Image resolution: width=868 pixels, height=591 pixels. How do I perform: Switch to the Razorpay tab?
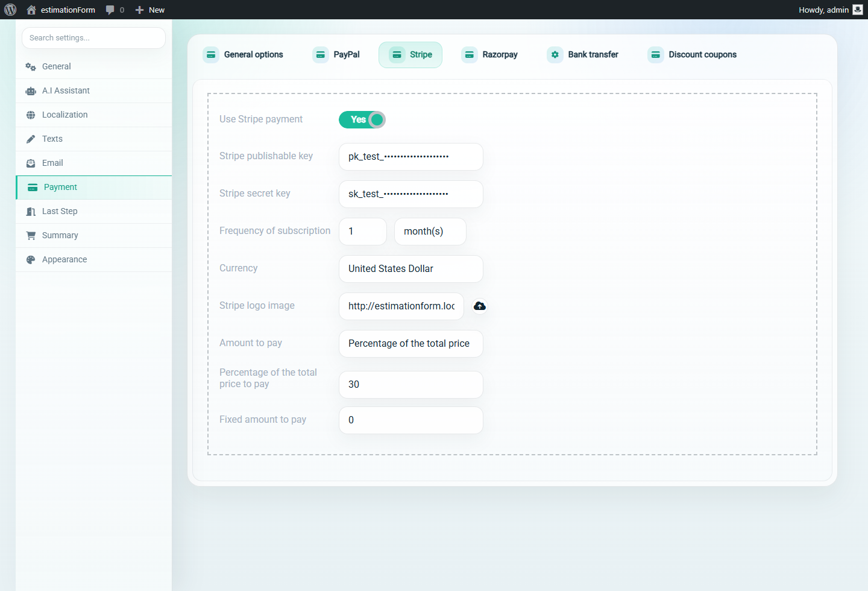(489, 55)
